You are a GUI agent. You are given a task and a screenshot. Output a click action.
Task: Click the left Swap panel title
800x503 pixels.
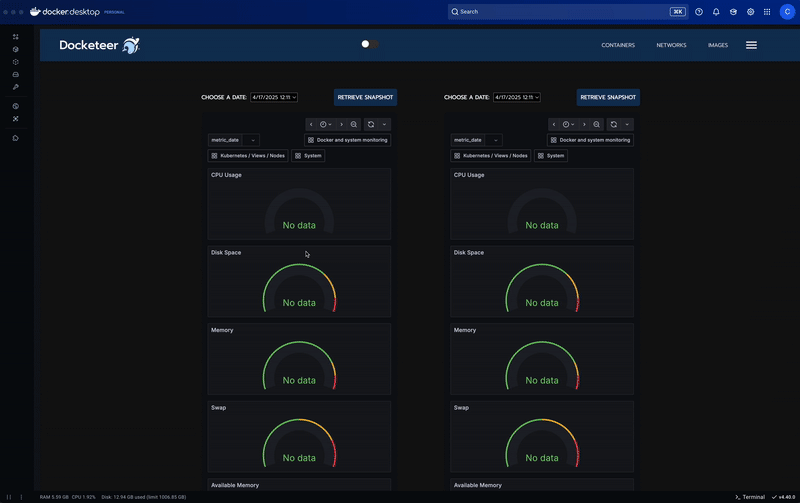[x=218, y=408]
